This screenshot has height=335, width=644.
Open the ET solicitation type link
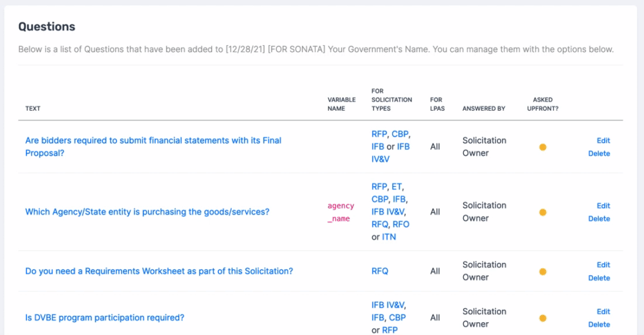[396, 187]
